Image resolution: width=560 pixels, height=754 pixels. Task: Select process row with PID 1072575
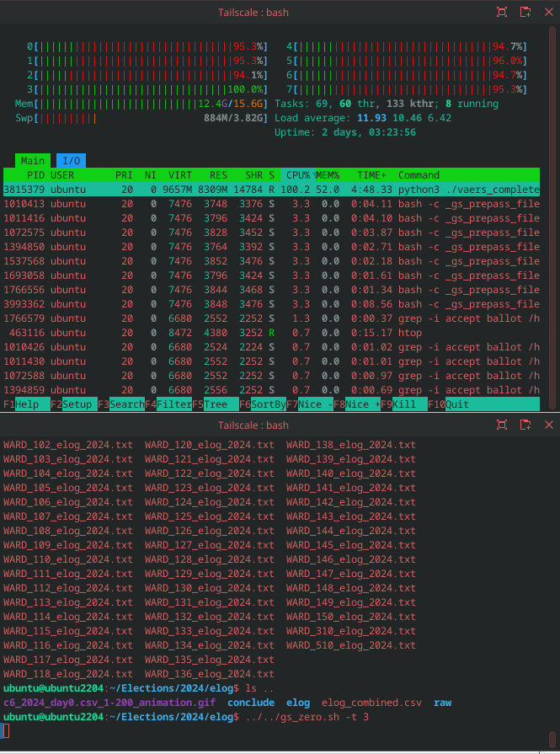(271, 233)
